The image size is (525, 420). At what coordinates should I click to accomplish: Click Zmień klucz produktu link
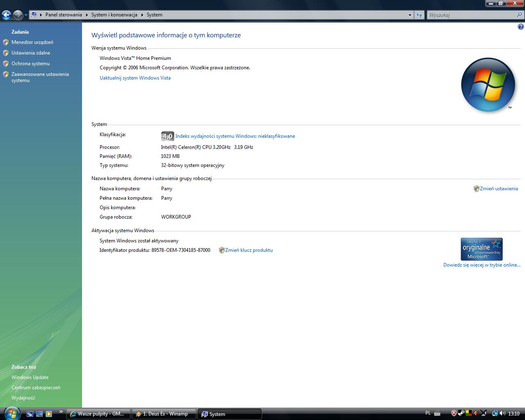249,250
